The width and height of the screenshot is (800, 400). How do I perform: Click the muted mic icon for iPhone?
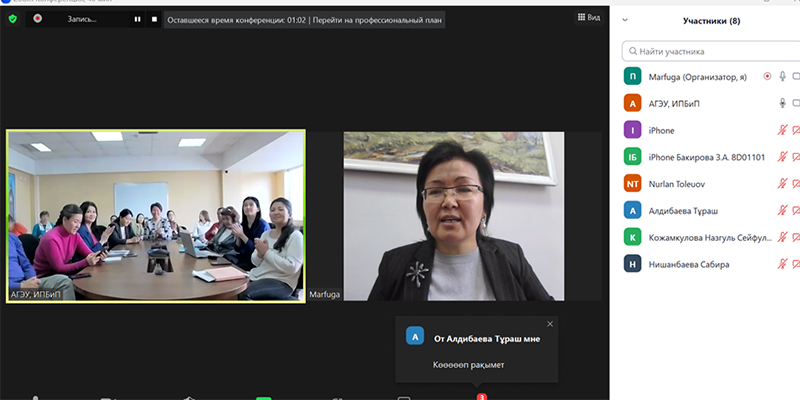point(783,130)
